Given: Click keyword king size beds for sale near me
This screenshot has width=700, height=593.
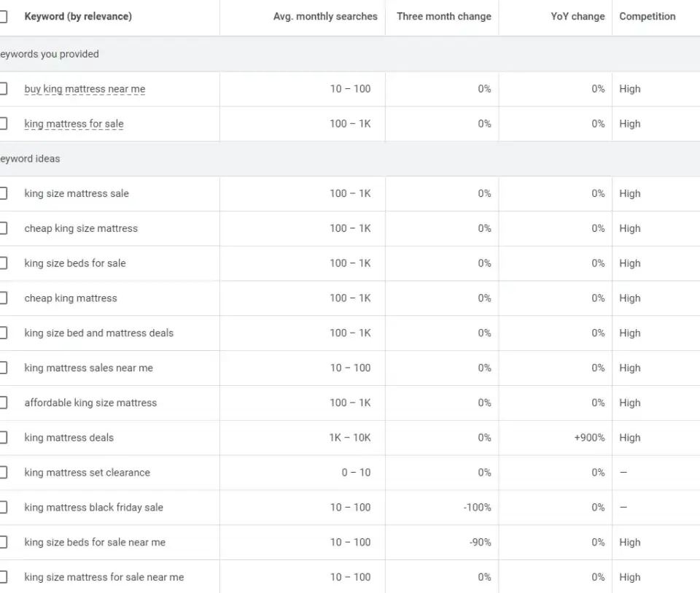Looking at the screenshot, I should coord(95,542).
